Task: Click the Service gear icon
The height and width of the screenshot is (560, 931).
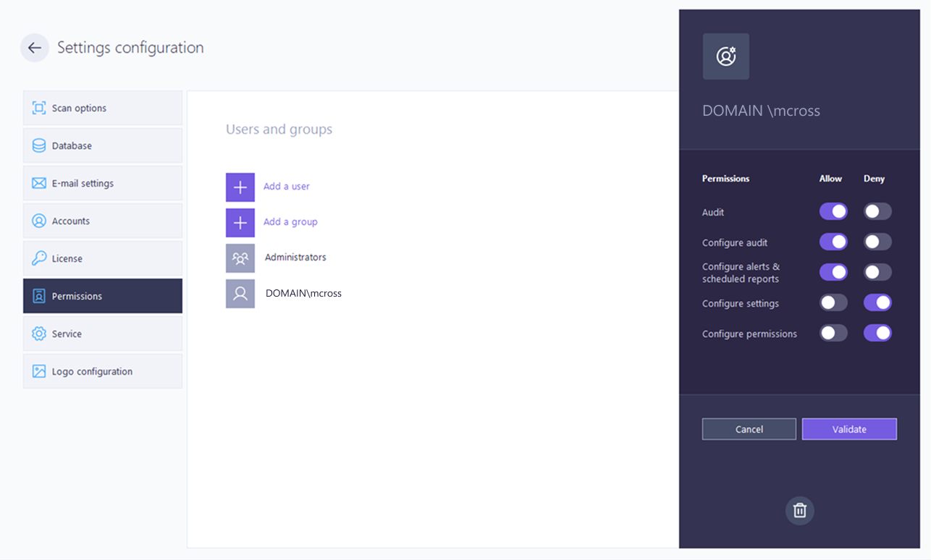Action: click(39, 334)
